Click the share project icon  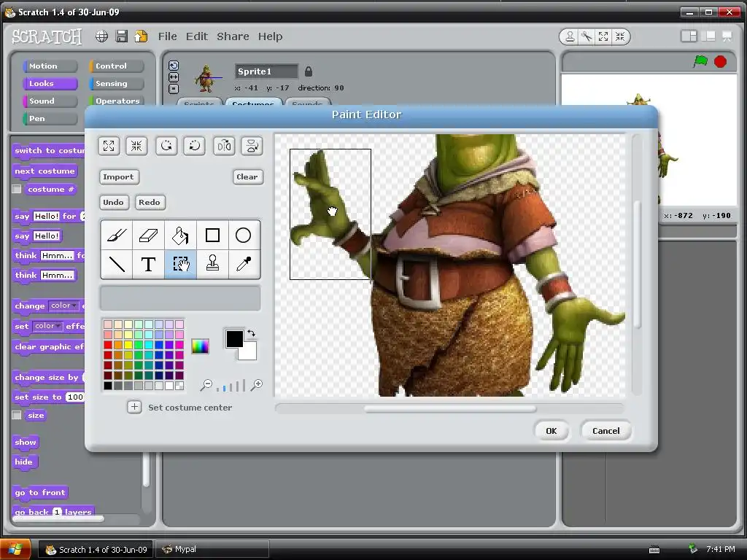tap(141, 36)
